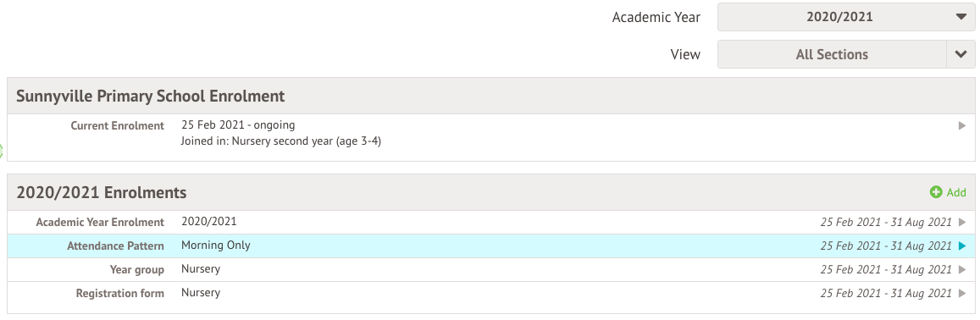Click the arrow icon on Year group row
980x320 pixels.
[x=962, y=270]
